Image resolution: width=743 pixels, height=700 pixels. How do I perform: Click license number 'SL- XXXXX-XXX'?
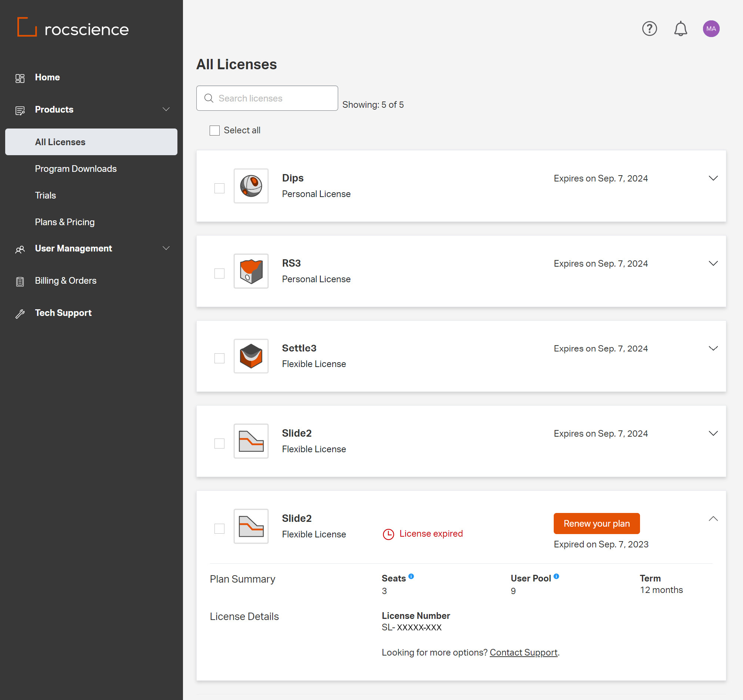(412, 627)
